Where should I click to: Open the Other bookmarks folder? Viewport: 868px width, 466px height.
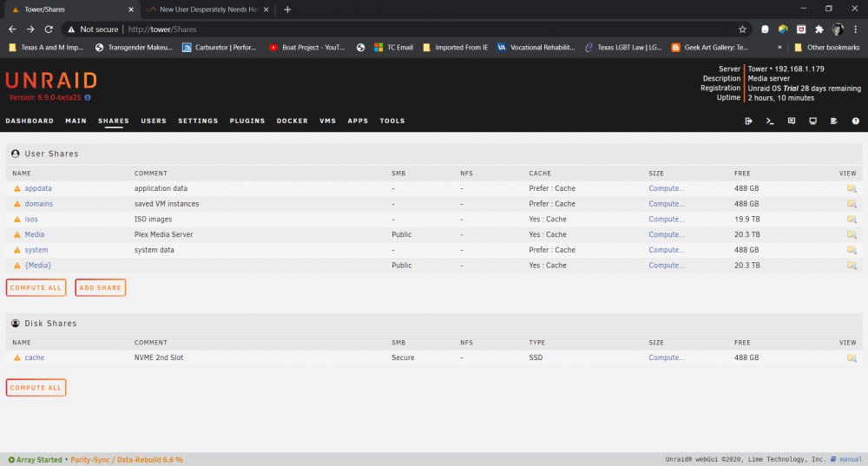827,48
